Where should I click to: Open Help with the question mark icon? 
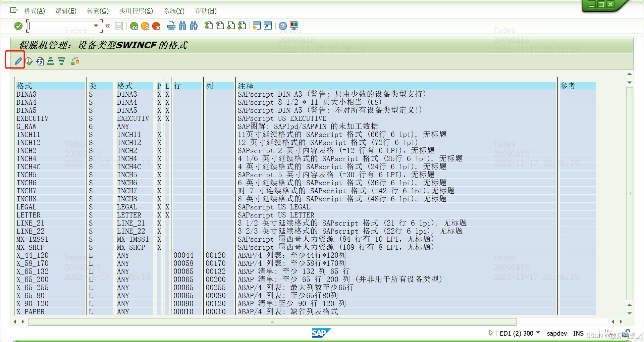(283, 26)
